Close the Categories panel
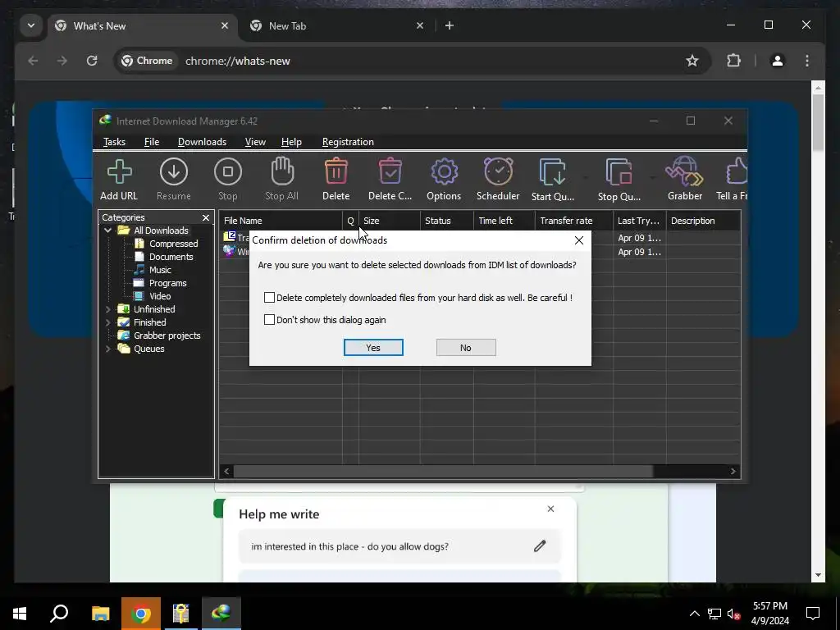 click(206, 217)
